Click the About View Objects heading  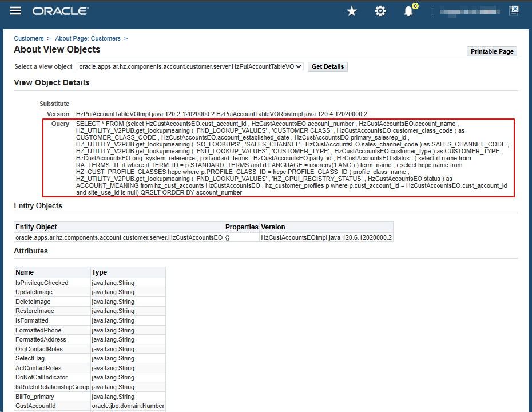pyautogui.click(x=57, y=50)
